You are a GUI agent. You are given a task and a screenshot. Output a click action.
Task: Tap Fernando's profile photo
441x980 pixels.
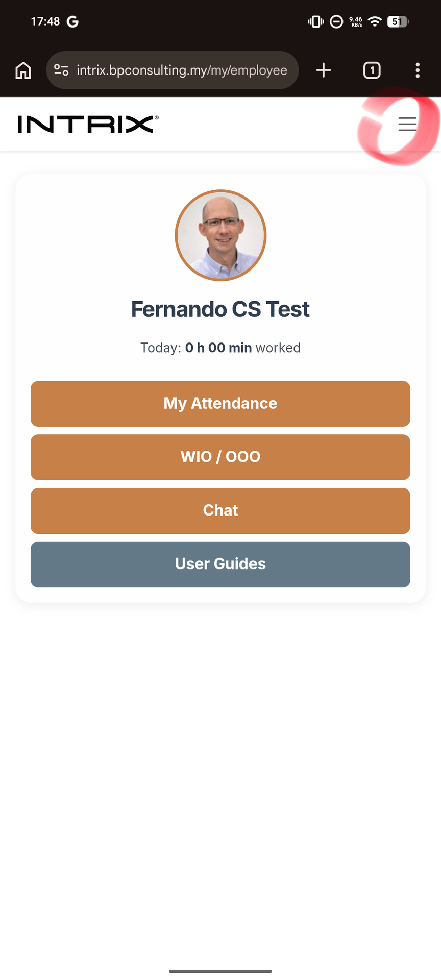point(220,235)
